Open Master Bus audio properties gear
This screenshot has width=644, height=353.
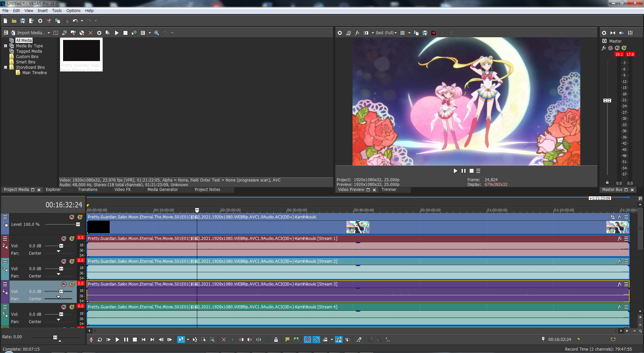tap(604, 33)
